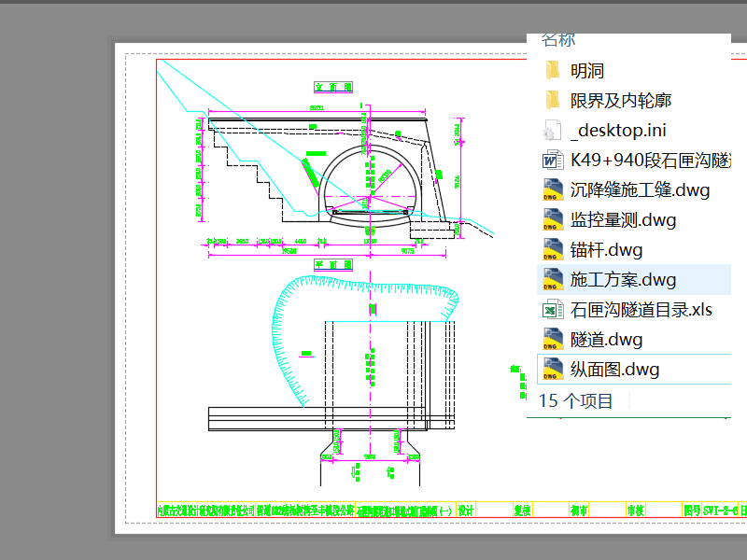Select the file name 锚杆.dwg
Screen dimensions: 747x560
[x=606, y=250]
